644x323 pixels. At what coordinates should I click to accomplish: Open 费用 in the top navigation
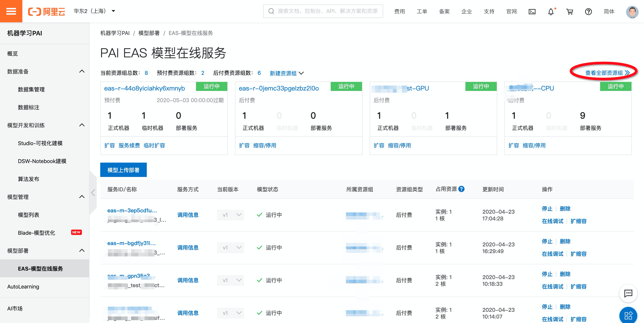pyautogui.click(x=399, y=11)
